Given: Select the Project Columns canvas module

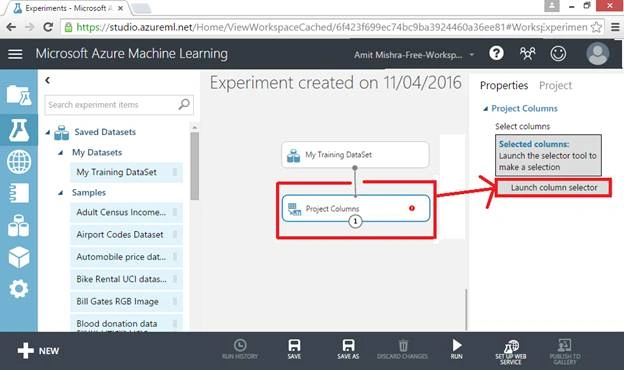Looking at the screenshot, I should (x=356, y=208).
